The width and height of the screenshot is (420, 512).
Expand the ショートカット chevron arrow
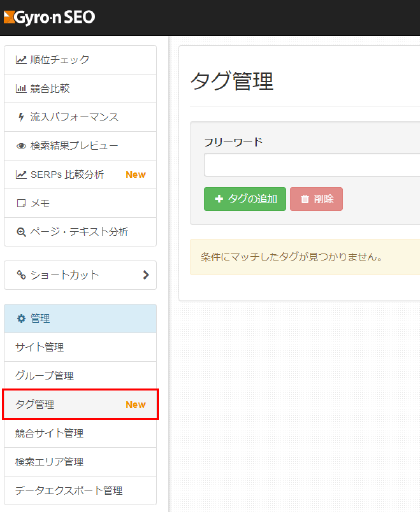tap(146, 275)
